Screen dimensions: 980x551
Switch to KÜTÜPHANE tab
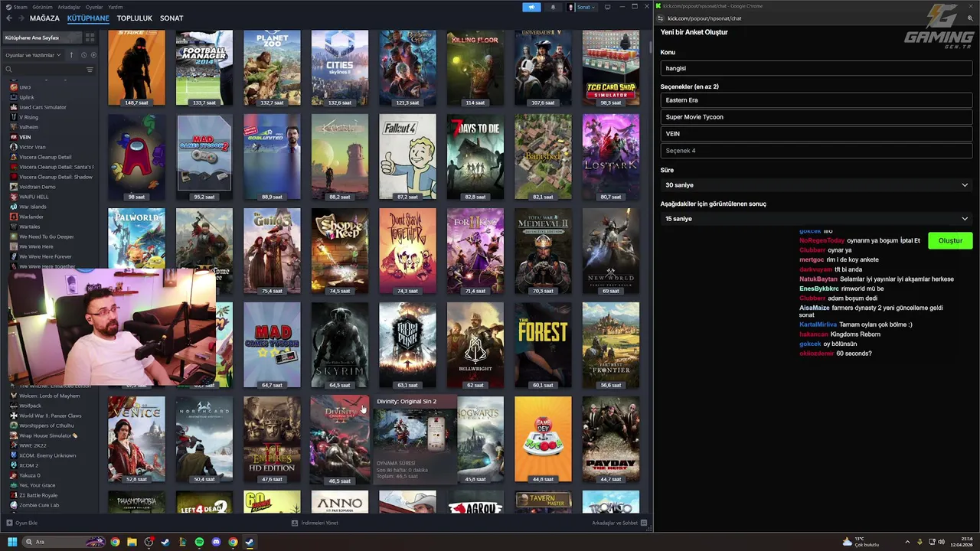point(88,18)
